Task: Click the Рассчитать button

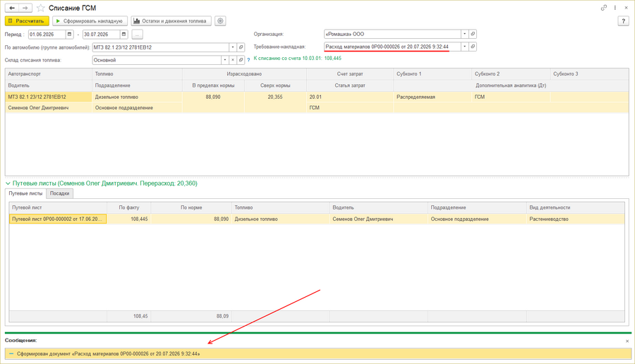Action: click(x=27, y=21)
